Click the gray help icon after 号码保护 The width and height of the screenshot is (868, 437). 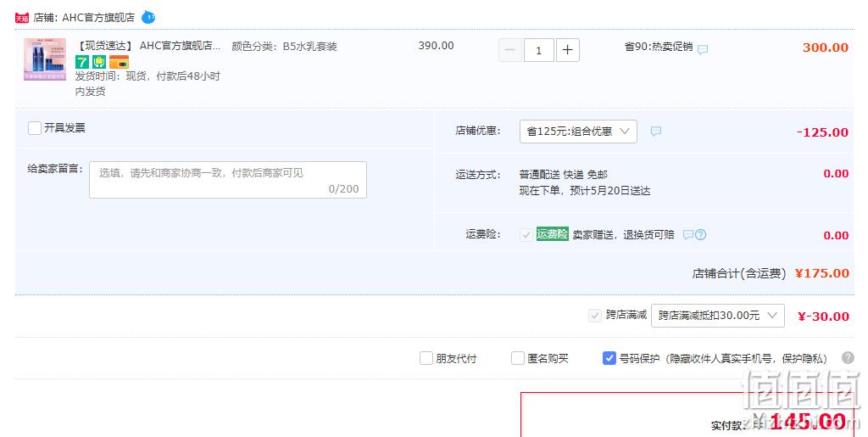(x=848, y=358)
